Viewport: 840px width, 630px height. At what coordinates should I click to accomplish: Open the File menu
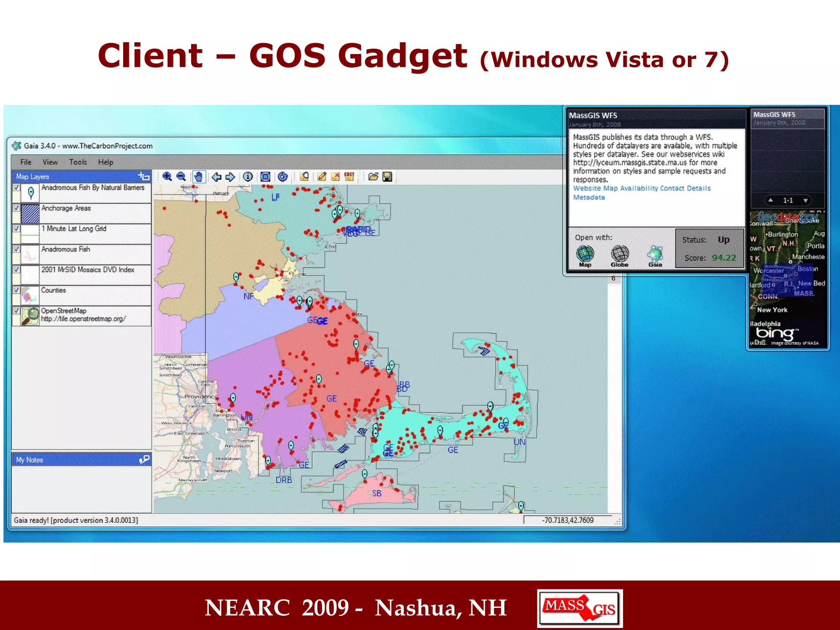coord(26,162)
